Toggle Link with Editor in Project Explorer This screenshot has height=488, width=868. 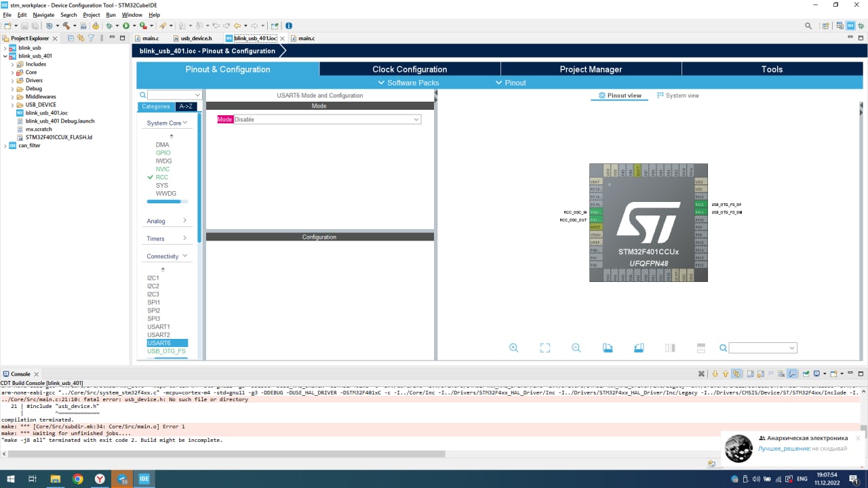81,38
